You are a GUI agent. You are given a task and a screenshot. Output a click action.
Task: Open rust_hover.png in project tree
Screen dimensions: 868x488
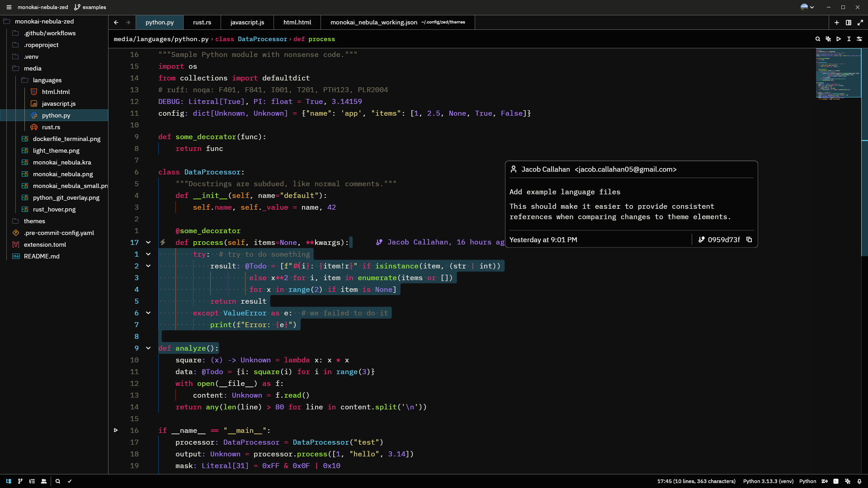click(54, 209)
